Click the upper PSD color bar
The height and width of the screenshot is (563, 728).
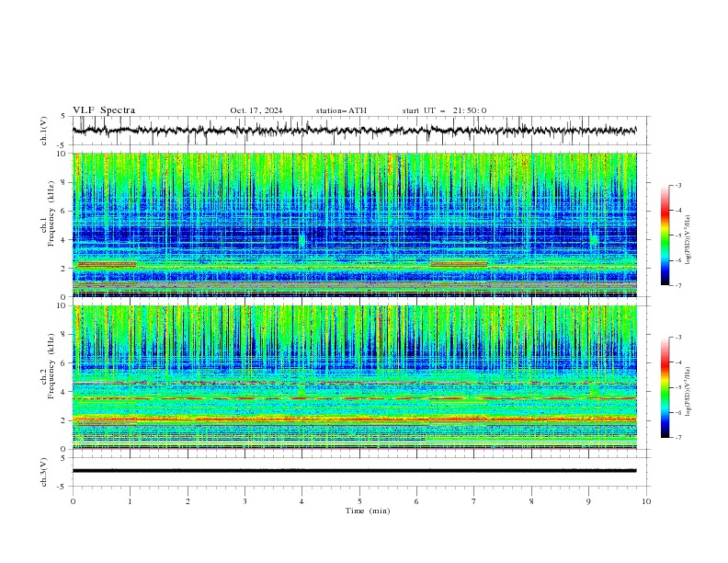(x=665, y=236)
